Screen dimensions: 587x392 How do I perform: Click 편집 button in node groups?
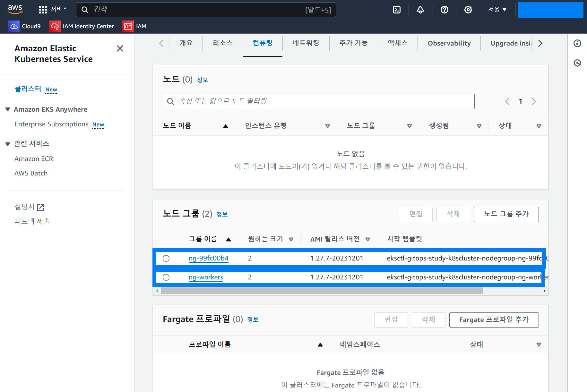[416, 214]
